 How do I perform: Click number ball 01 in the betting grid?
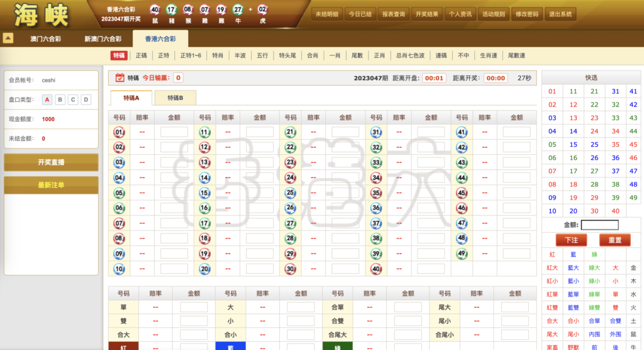[119, 132]
